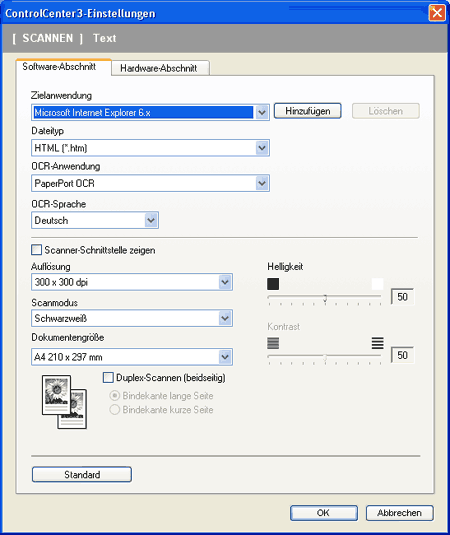
Task: Open the Scanmodus Schwarzweiß dropdown
Action: point(225,318)
